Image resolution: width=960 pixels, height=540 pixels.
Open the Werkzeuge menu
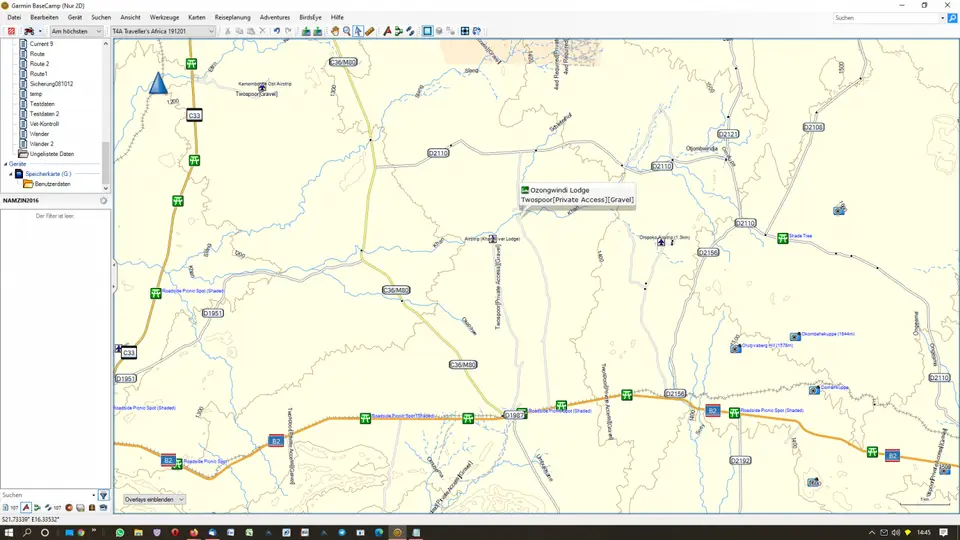click(x=164, y=17)
